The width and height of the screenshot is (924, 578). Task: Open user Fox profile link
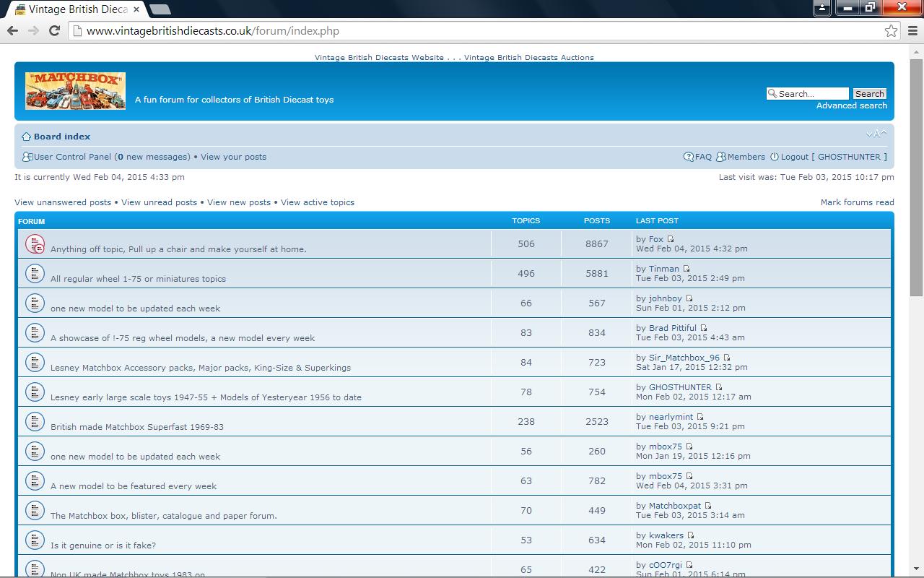click(x=655, y=239)
